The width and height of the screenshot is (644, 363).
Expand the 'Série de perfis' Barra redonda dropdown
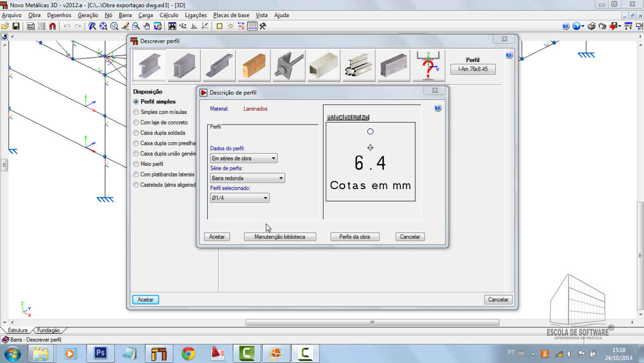point(247,178)
